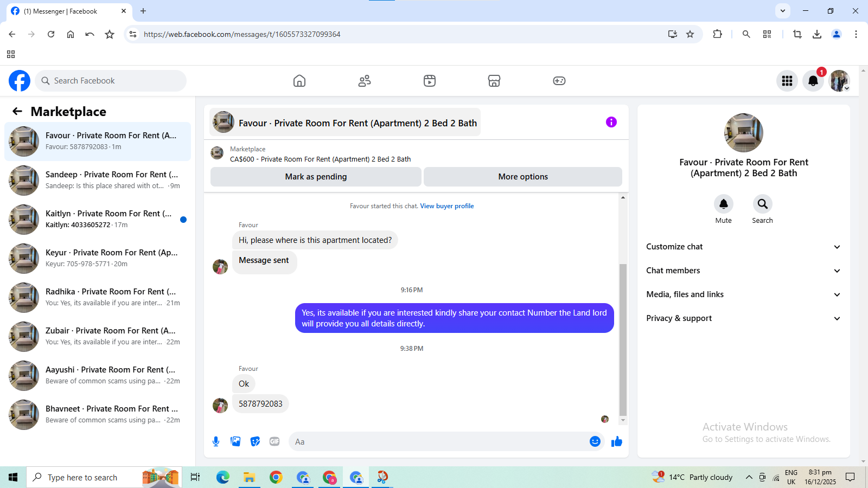Screen dimensions: 868x488
Task: Click phone number message 5878792083
Action: (260, 404)
